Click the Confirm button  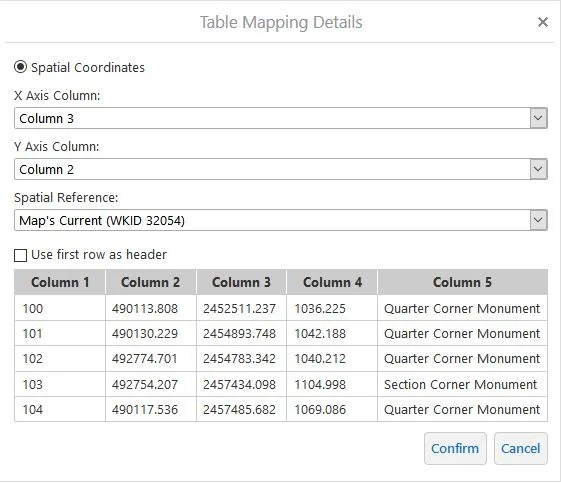[x=455, y=449]
